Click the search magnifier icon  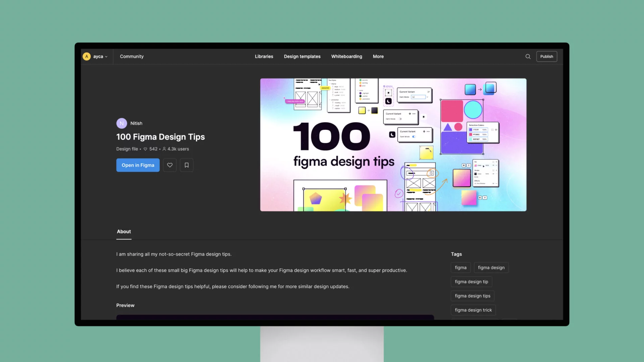528,56
